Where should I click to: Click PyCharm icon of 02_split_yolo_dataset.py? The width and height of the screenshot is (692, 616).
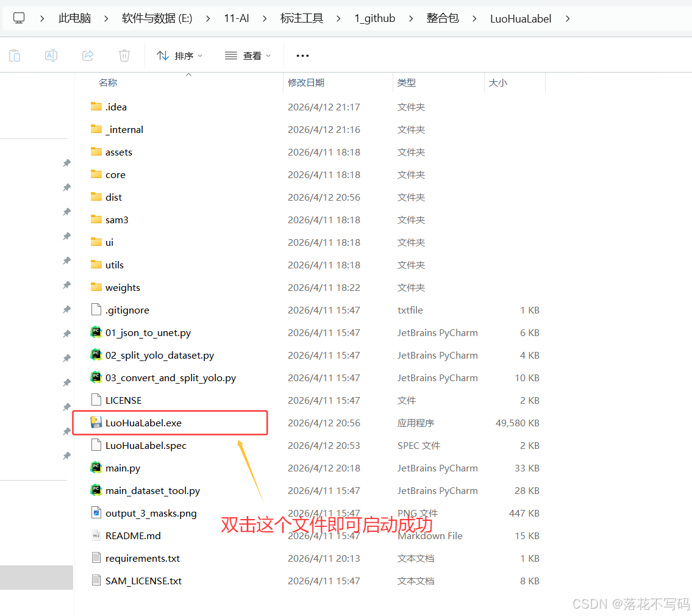click(96, 354)
